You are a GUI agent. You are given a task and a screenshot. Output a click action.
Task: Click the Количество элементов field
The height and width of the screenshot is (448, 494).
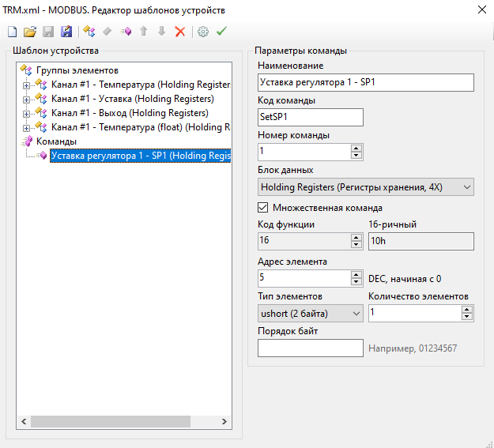(415, 313)
